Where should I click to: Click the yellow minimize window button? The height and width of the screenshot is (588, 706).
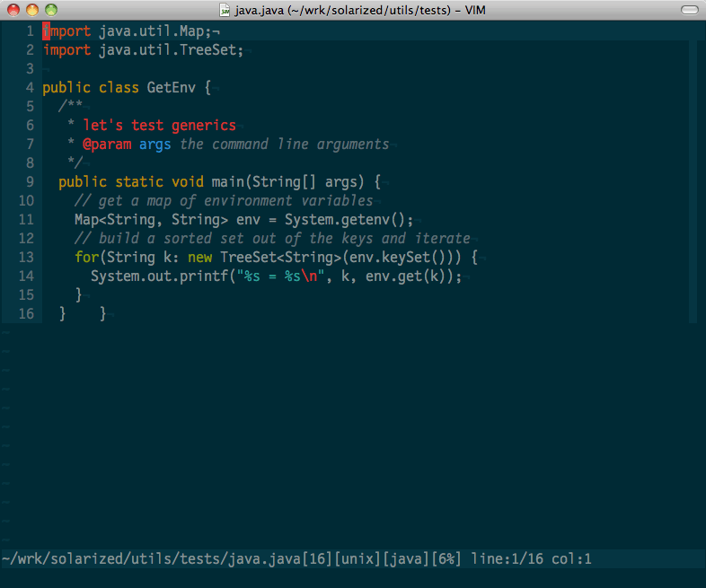31,10
